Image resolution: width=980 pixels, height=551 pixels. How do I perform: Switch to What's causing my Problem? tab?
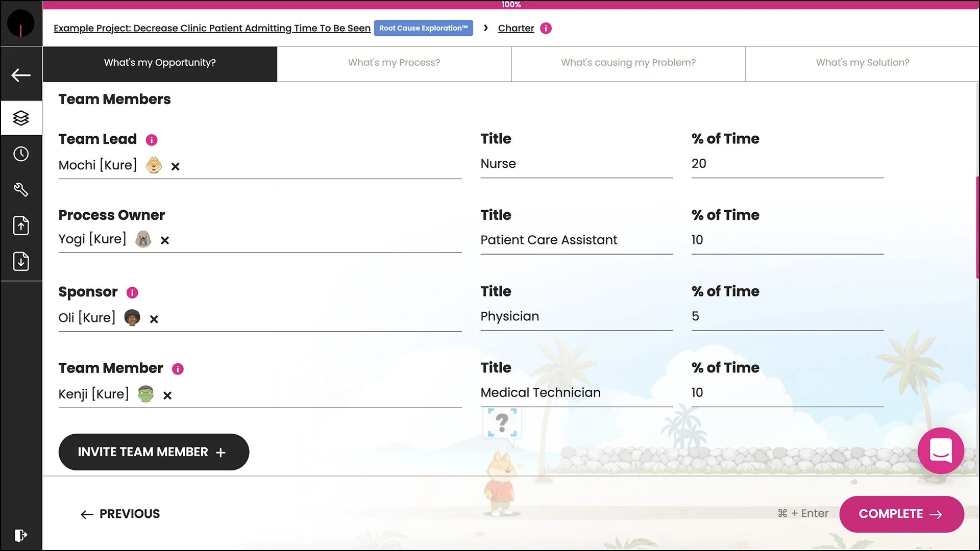pos(628,63)
